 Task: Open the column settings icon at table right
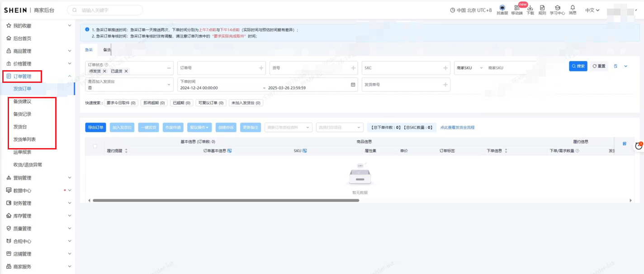pos(625,144)
